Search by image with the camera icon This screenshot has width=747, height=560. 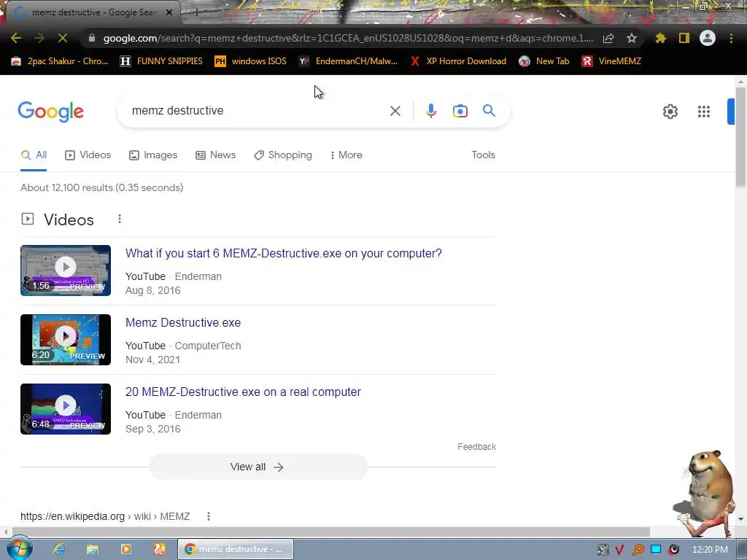(x=460, y=111)
